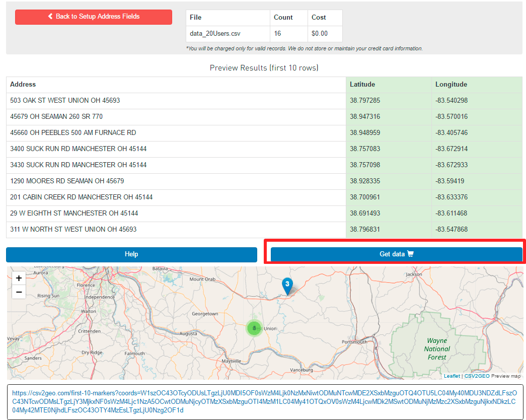Open the CSV2GEO attribution link
This screenshot has height=420, width=526.
pyautogui.click(x=477, y=376)
